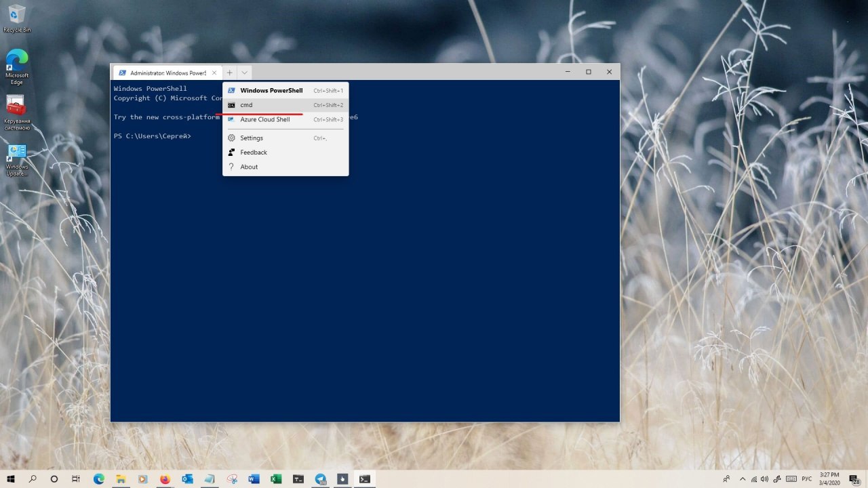This screenshot has height=488, width=868.
Task: Click the active Windows Terminal taskbar icon
Action: point(365,479)
